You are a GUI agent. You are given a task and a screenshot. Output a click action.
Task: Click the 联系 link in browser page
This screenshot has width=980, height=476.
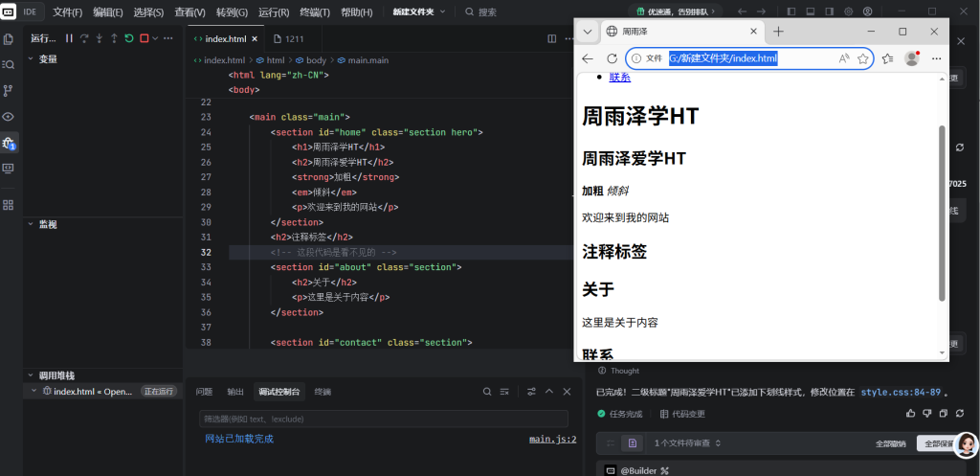pos(620,78)
